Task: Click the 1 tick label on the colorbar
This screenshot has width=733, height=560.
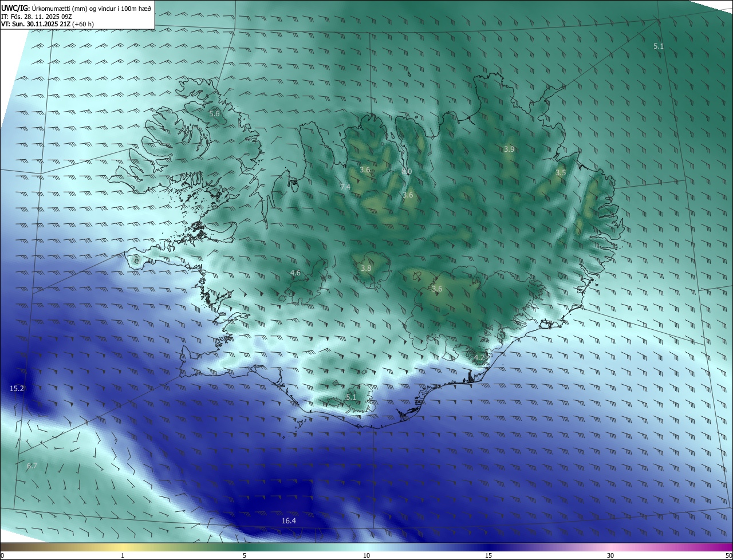Action: tap(123, 555)
